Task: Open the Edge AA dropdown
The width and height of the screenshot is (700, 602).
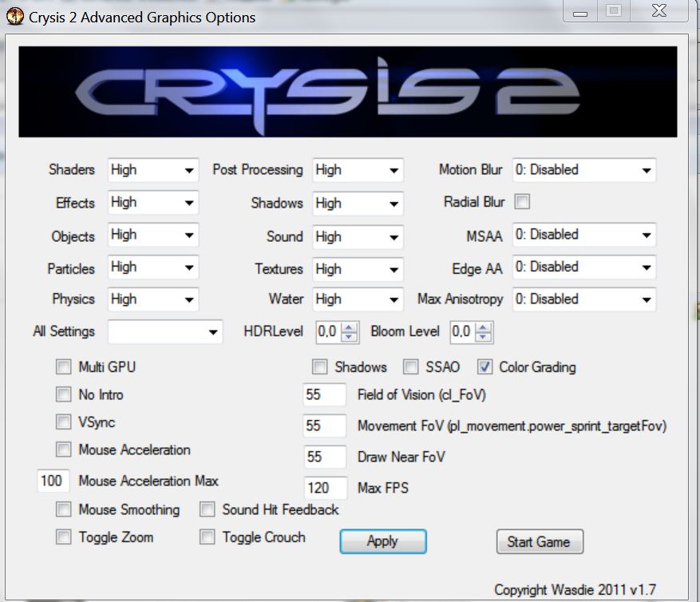Action: tap(584, 267)
